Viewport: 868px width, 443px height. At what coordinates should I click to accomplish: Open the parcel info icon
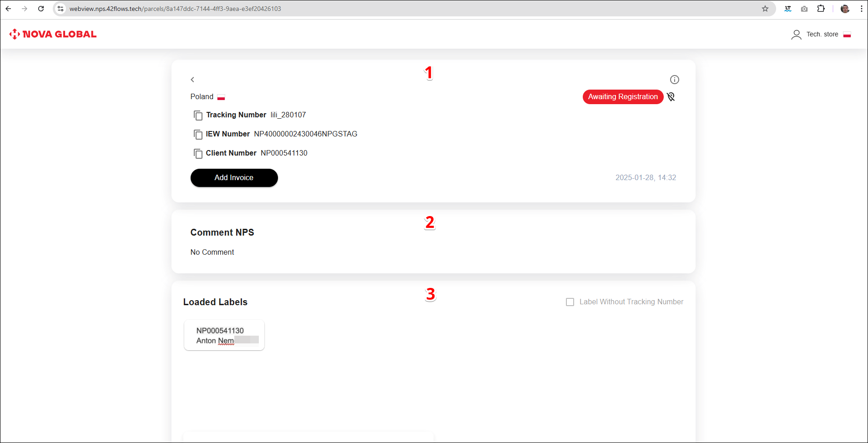coord(674,80)
